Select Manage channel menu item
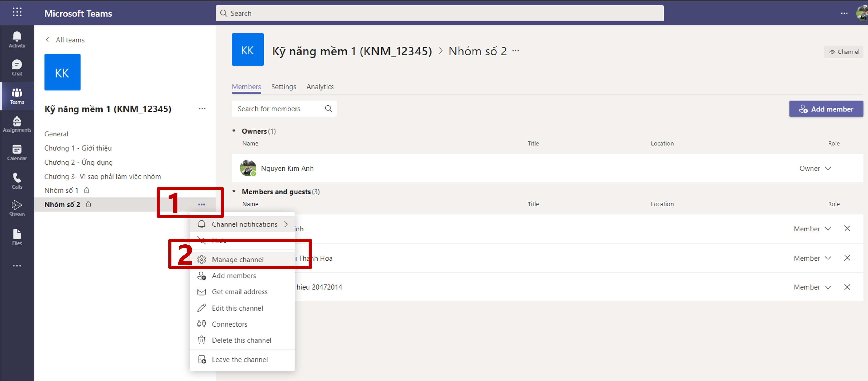Screen dimensions: 868x381 238,260
